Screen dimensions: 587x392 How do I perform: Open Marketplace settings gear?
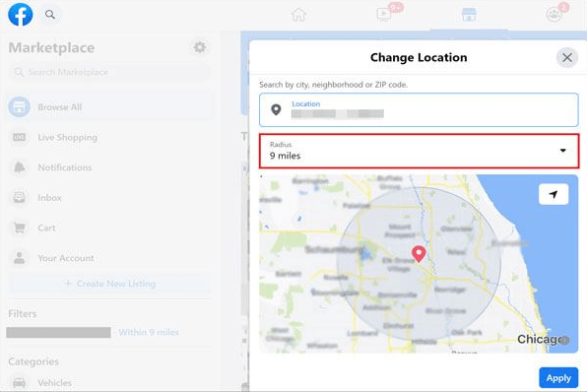tap(200, 47)
